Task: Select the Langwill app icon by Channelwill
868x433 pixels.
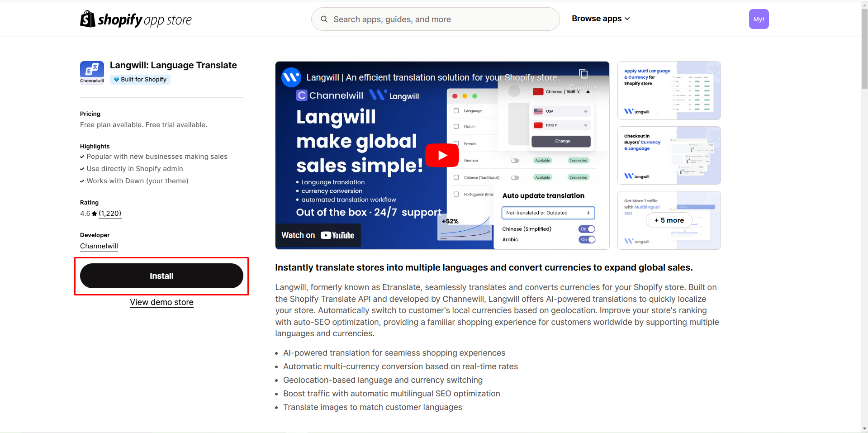Action: click(92, 72)
